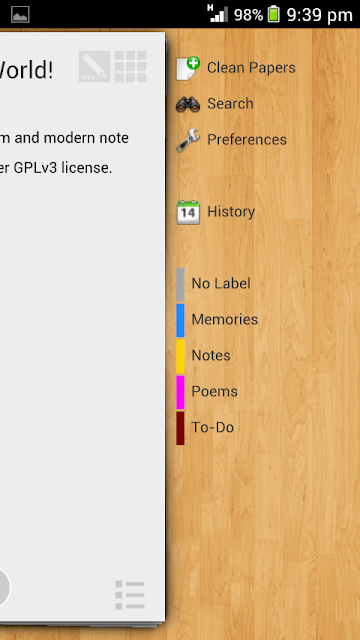This screenshot has height=640, width=360.
Task: Select the magenta Poems color bar
Action: [180, 392]
